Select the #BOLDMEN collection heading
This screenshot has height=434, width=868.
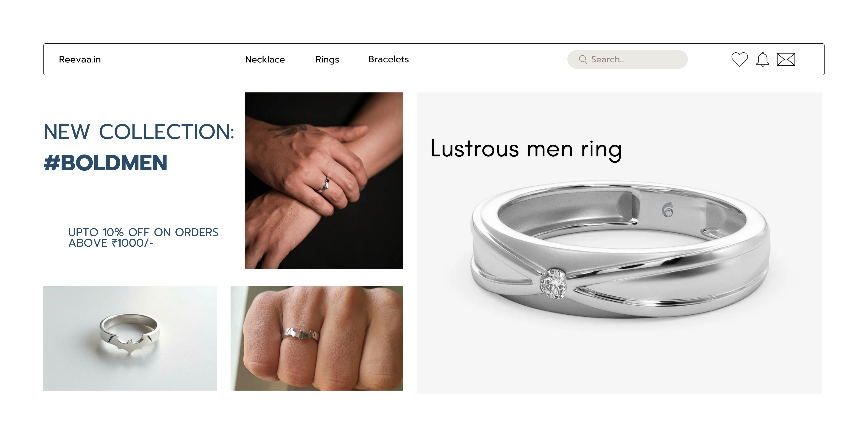click(x=105, y=163)
